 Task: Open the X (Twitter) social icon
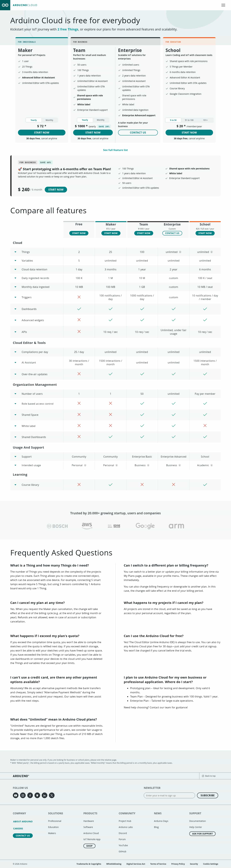(x=52, y=795)
